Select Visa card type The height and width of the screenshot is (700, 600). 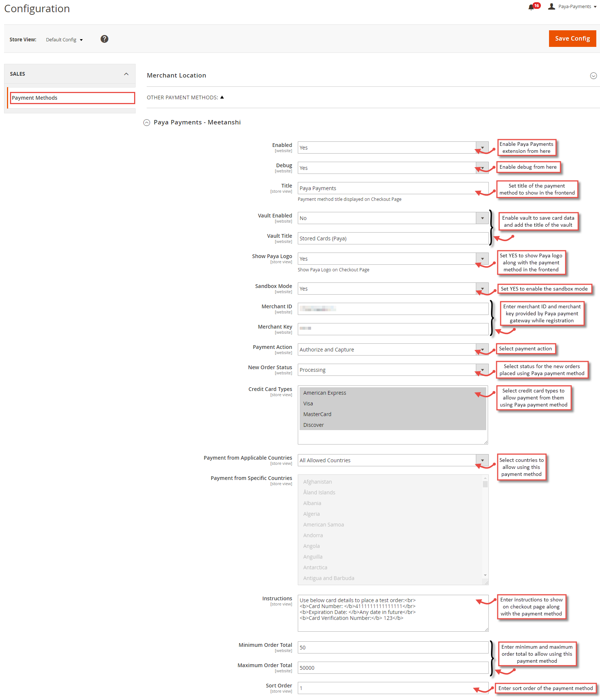tap(393, 404)
